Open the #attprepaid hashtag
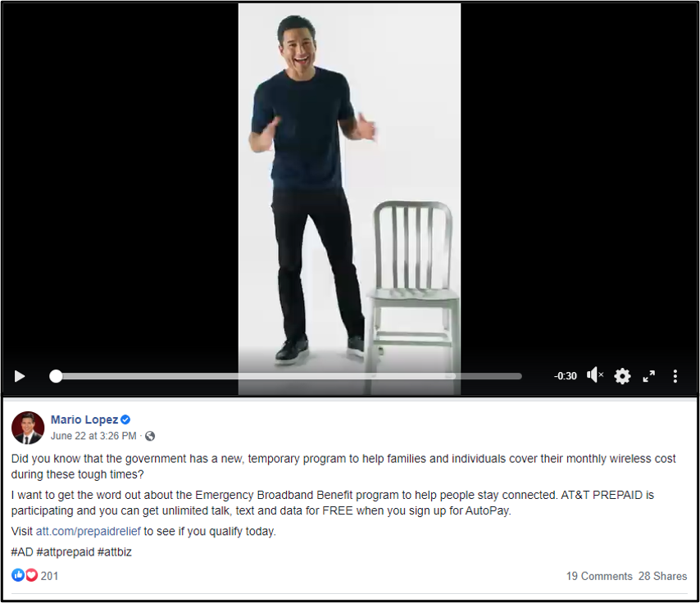 (x=66, y=552)
